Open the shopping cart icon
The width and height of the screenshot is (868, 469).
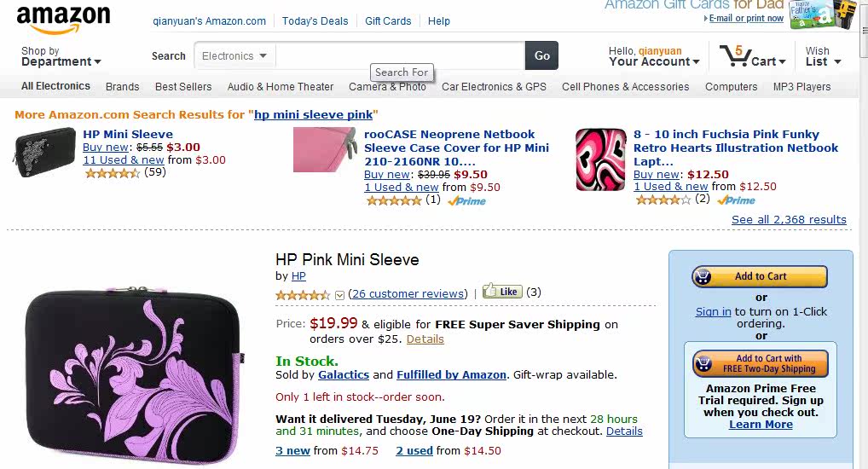coord(734,56)
